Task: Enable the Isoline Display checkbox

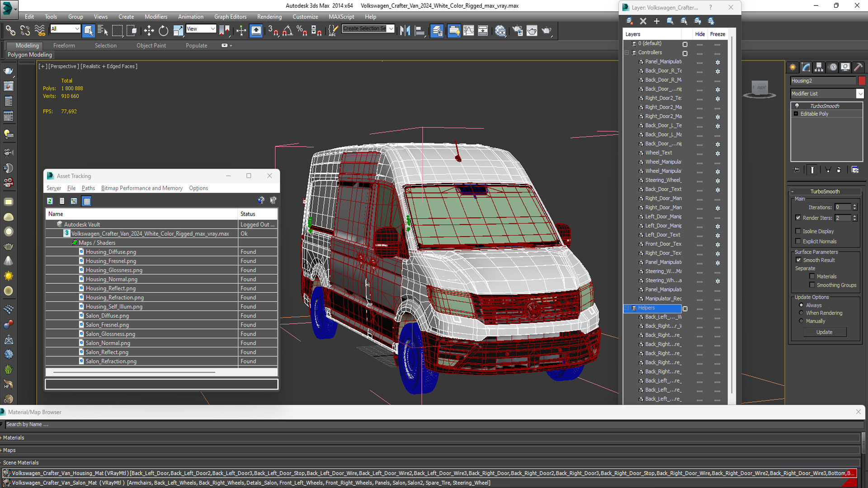Action: point(798,231)
